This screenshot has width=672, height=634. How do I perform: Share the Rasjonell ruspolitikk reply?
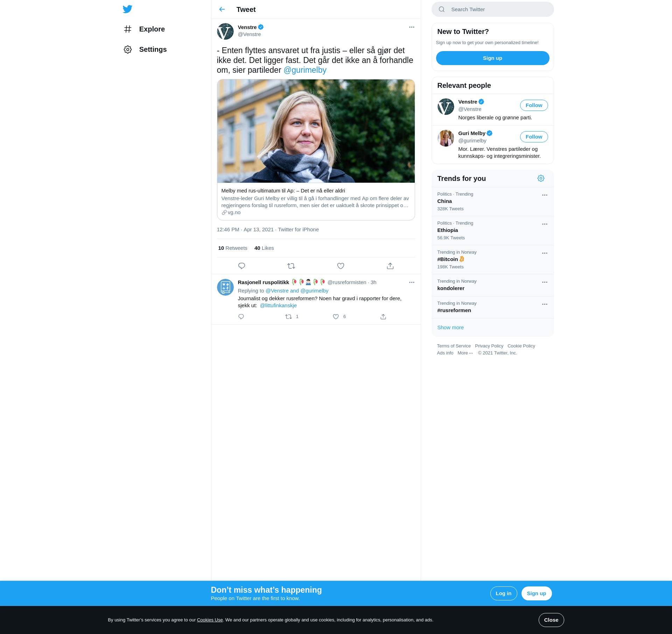(x=383, y=317)
